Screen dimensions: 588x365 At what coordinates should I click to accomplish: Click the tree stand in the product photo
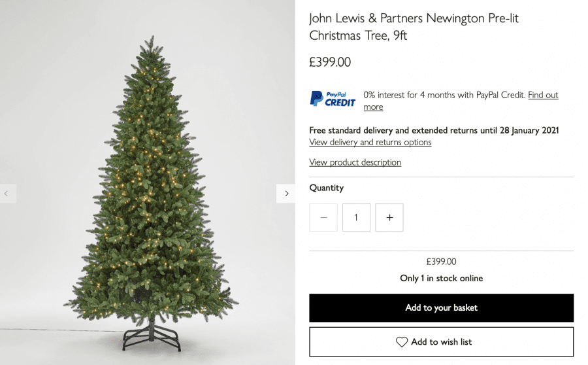pyautogui.click(x=152, y=336)
